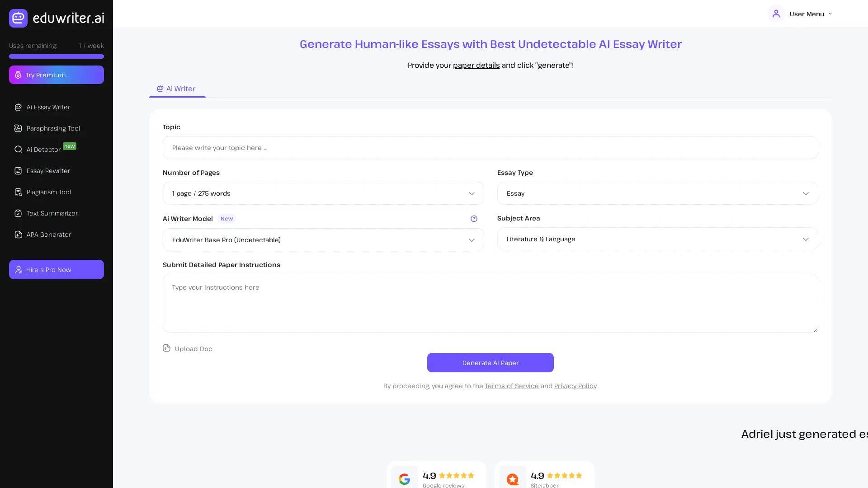Open the Text Summarizer
Viewport: 868px width, 488px height.
tap(52, 213)
